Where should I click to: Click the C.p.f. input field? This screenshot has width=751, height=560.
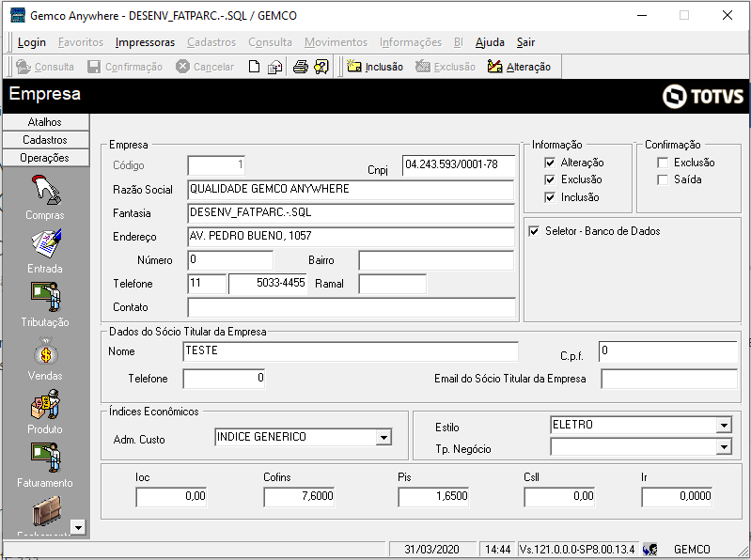coord(668,351)
